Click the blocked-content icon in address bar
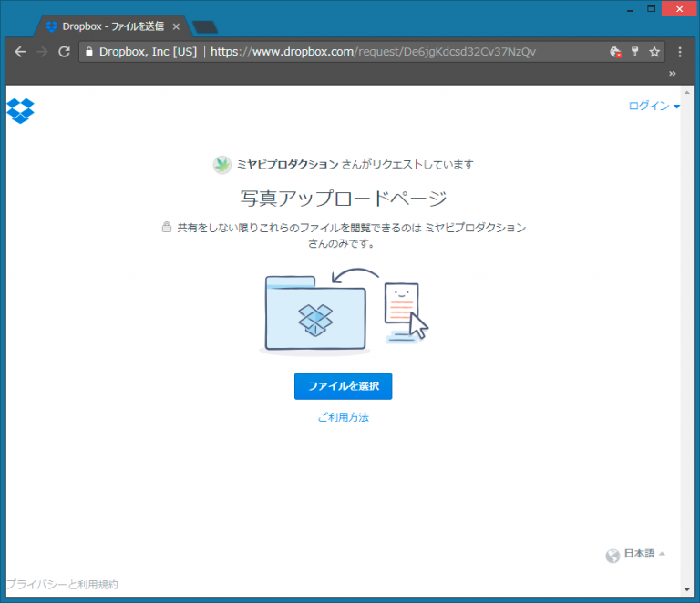This screenshot has width=700, height=603. click(x=615, y=52)
